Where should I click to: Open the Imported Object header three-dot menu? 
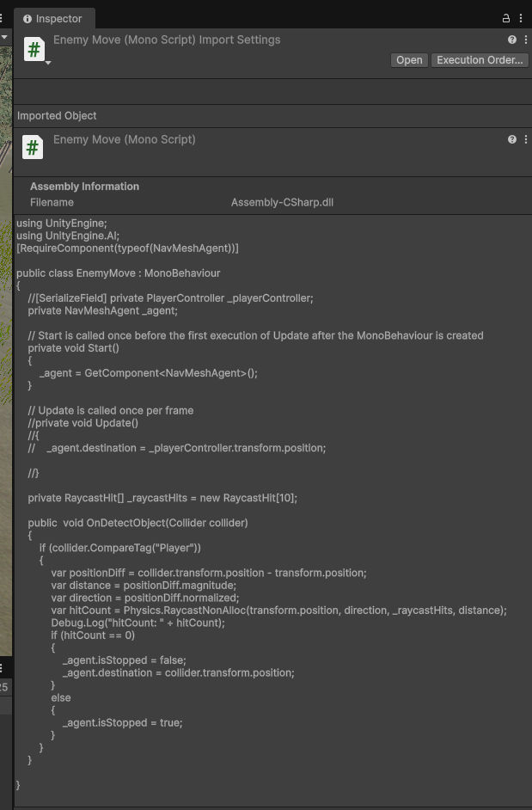[x=525, y=139]
